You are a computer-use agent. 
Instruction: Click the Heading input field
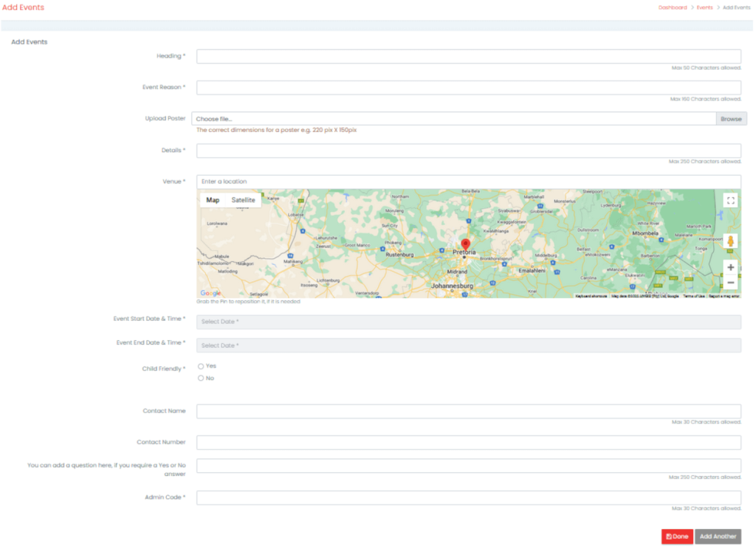(468, 57)
